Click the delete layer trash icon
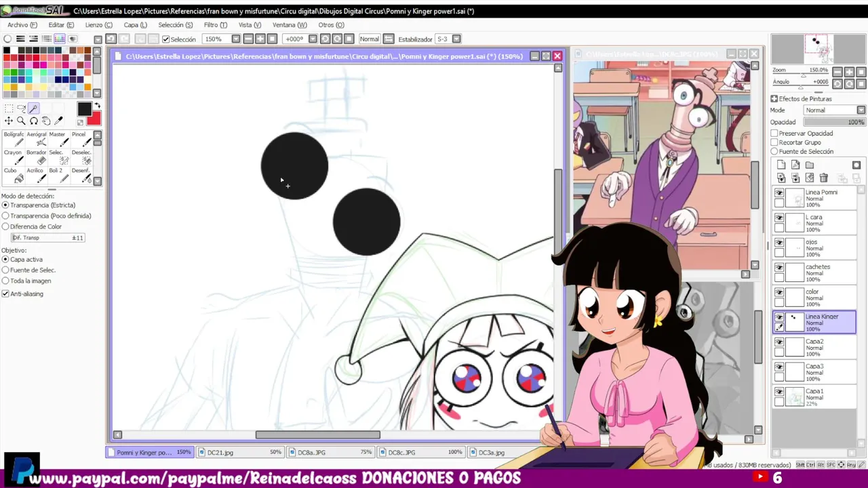This screenshot has height=488, width=868. pos(823,178)
